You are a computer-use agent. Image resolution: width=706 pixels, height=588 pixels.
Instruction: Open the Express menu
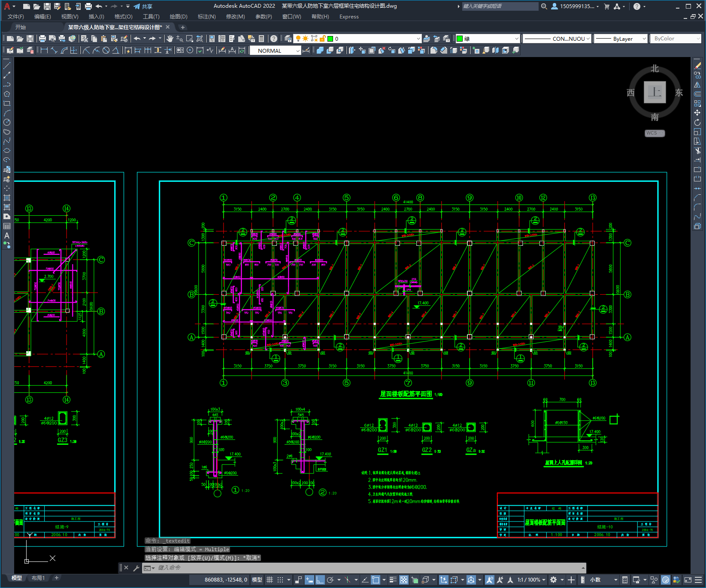coord(349,17)
